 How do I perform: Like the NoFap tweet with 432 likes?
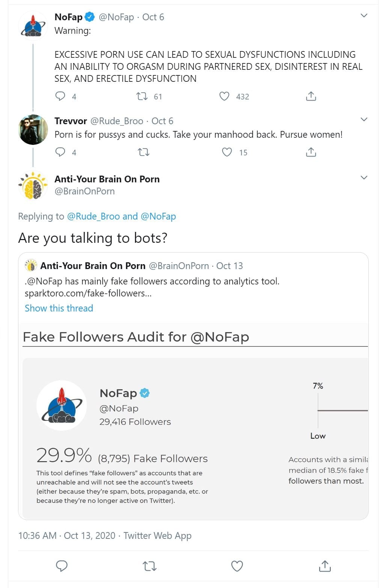pyautogui.click(x=224, y=96)
